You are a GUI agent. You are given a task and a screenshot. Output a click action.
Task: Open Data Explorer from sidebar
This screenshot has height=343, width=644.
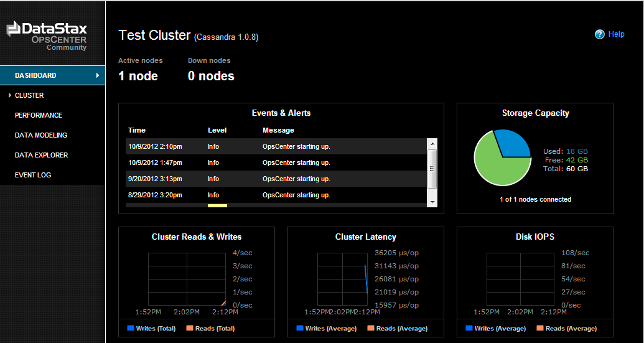pyautogui.click(x=41, y=155)
